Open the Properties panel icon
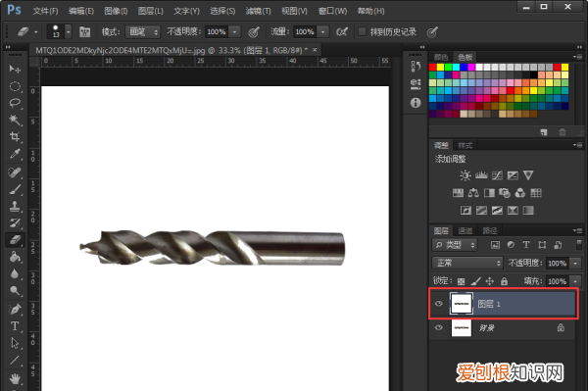The image size is (588, 391). (x=416, y=84)
